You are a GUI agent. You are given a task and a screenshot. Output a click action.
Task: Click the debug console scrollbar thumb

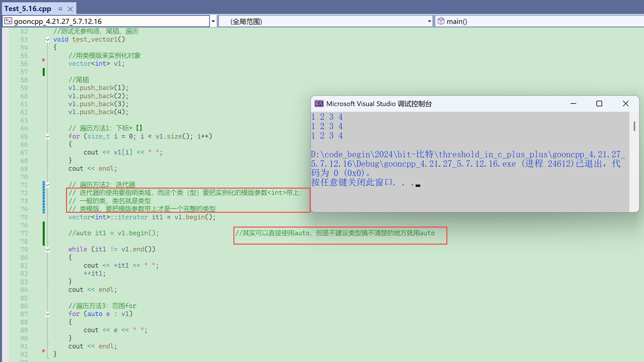coord(634,126)
